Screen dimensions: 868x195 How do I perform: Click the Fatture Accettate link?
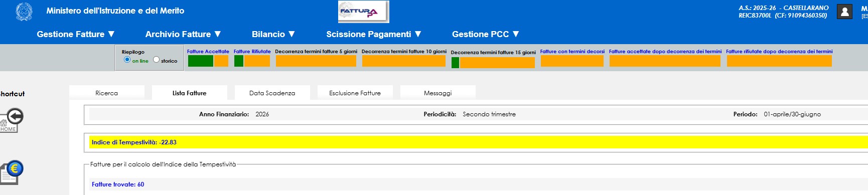click(x=208, y=51)
